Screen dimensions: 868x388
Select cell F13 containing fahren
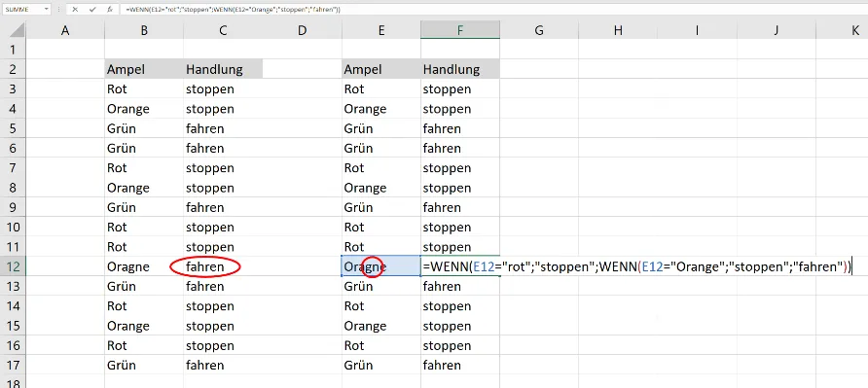[460, 287]
